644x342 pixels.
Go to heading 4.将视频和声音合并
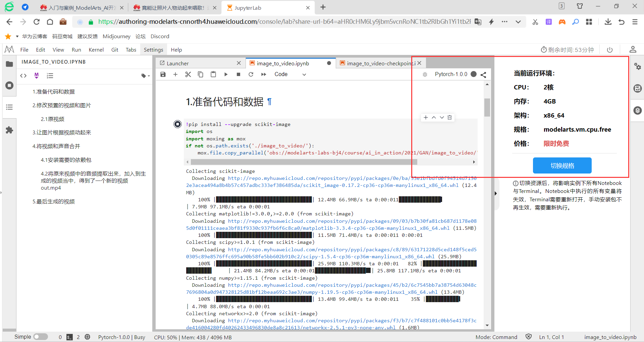click(56, 146)
